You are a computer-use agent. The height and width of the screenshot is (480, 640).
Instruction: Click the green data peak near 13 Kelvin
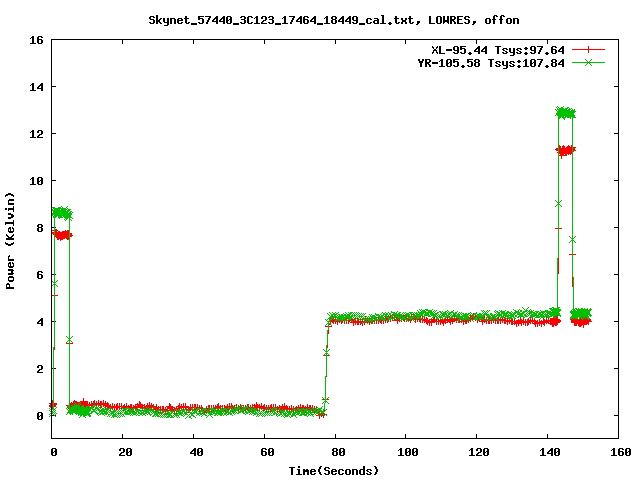click(565, 113)
